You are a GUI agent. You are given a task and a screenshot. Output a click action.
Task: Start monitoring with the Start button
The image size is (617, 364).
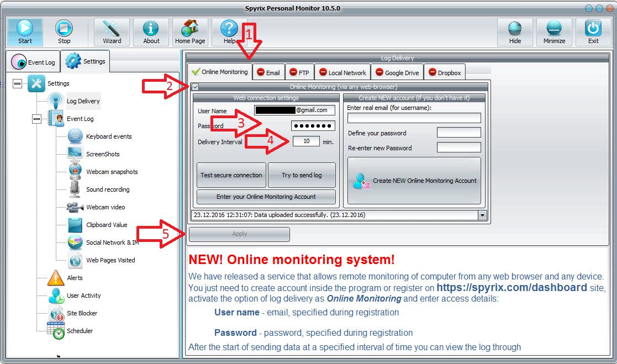point(25,32)
